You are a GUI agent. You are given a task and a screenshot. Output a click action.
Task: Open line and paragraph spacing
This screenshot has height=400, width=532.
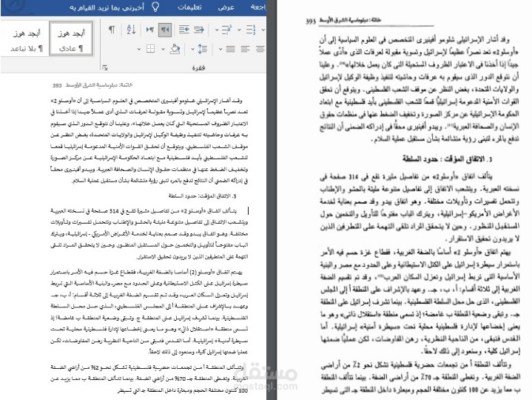pyautogui.click(x=203, y=49)
